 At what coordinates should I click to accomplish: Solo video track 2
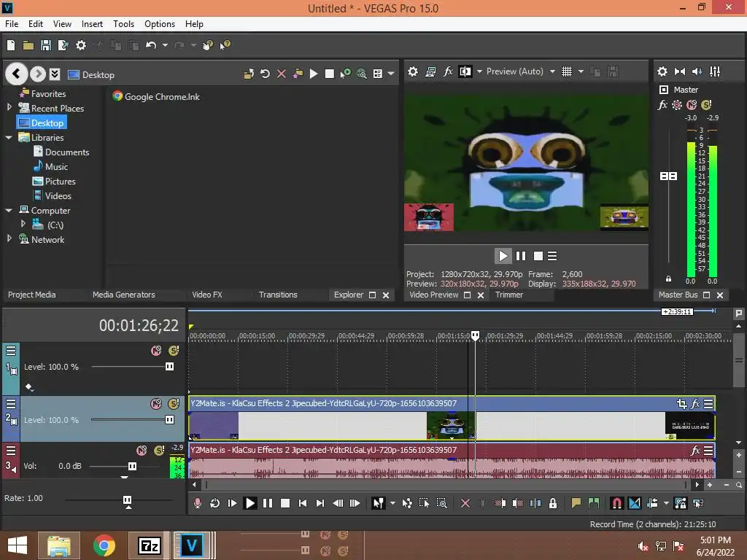click(174, 404)
